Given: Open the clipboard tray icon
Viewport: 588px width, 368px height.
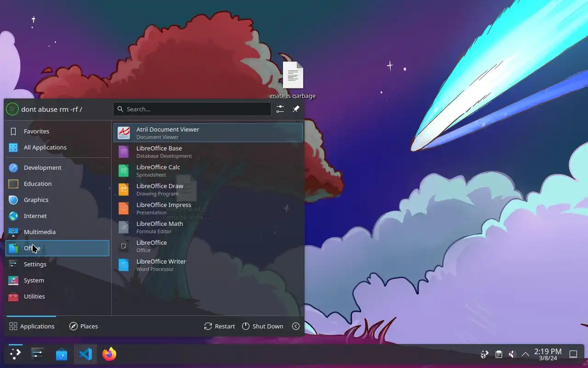Looking at the screenshot, I should (498, 354).
